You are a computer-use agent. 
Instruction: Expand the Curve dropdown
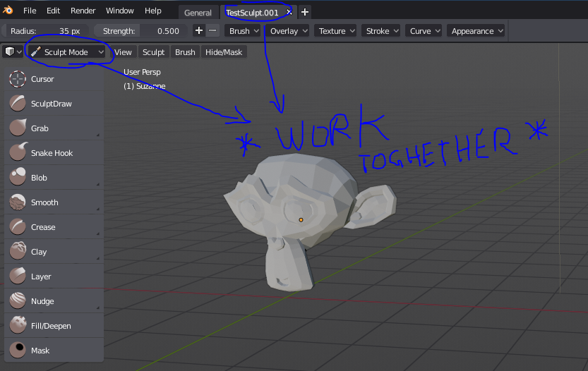(424, 31)
